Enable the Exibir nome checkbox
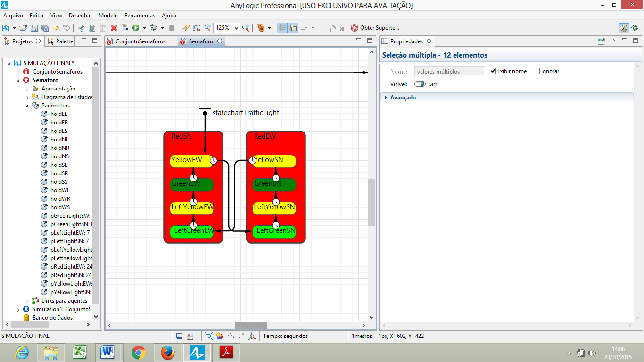The image size is (644, 362). coord(494,71)
